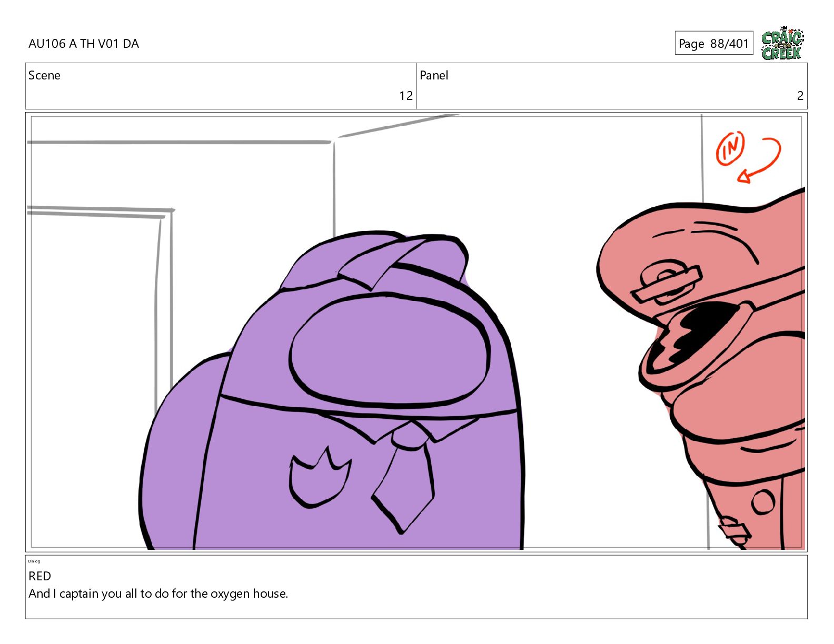The width and height of the screenshot is (834, 644).
Task: Click the small 'Dialog' label
Action: 34,561
